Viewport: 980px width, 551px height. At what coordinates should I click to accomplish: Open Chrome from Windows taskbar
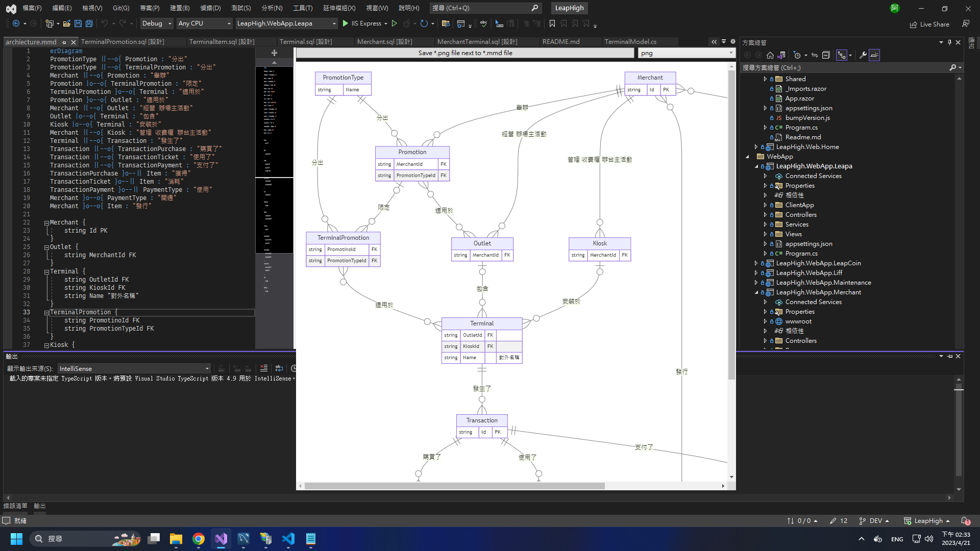tap(199, 539)
